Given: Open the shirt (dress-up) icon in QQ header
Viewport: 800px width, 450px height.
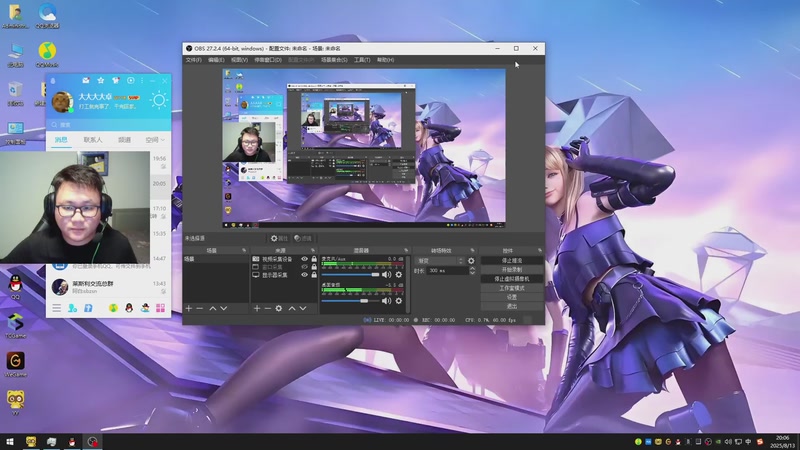Looking at the screenshot, I should tap(115, 80).
